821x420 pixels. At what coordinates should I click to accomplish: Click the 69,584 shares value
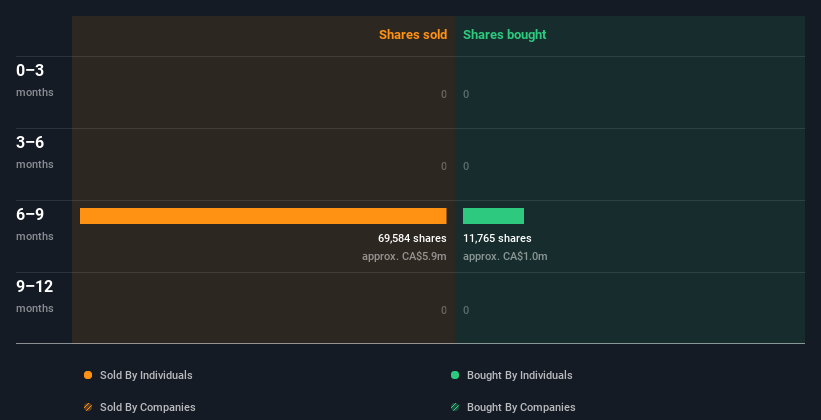tap(412, 238)
